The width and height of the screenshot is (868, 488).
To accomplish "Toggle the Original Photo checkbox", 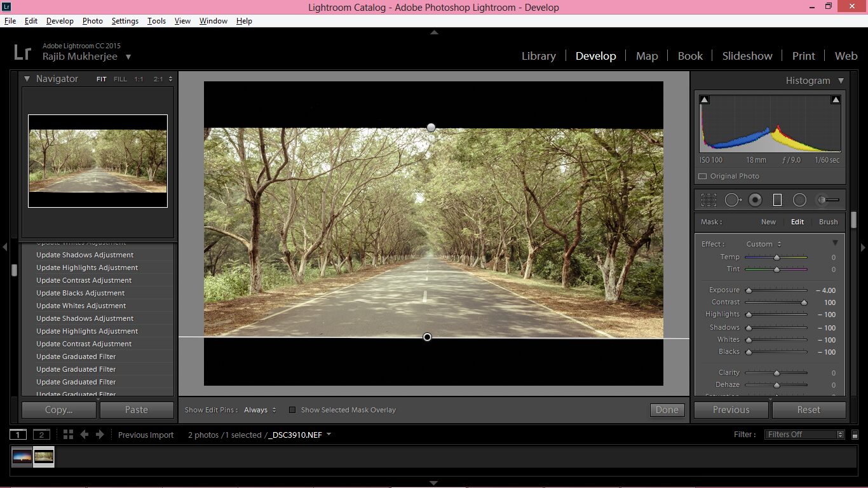I will pyautogui.click(x=702, y=176).
